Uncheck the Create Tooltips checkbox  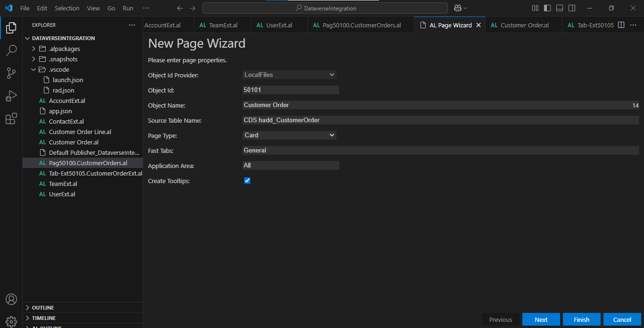click(x=247, y=181)
